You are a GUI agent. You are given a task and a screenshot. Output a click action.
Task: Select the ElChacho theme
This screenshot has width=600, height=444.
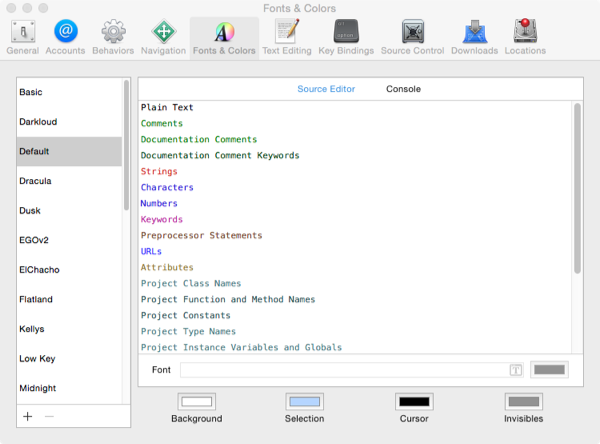tap(69, 270)
